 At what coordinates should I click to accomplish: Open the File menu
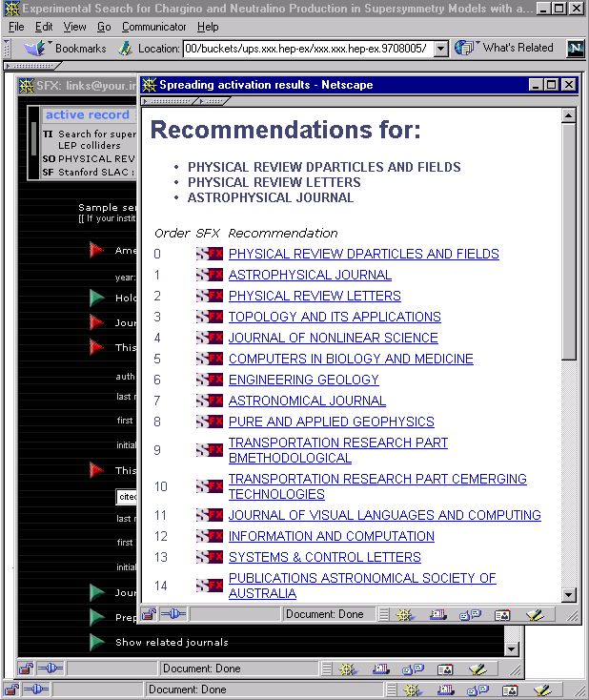click(x=16, y=27)
